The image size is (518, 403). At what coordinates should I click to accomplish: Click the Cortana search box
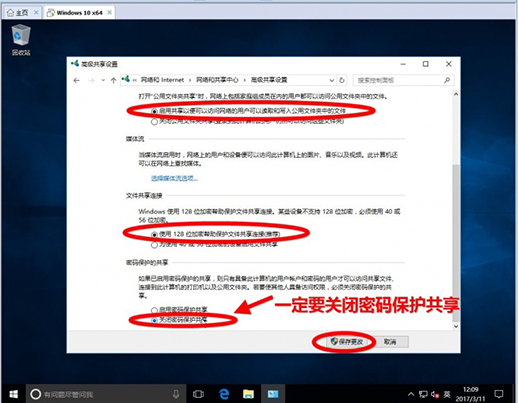(x=106, y=394)
